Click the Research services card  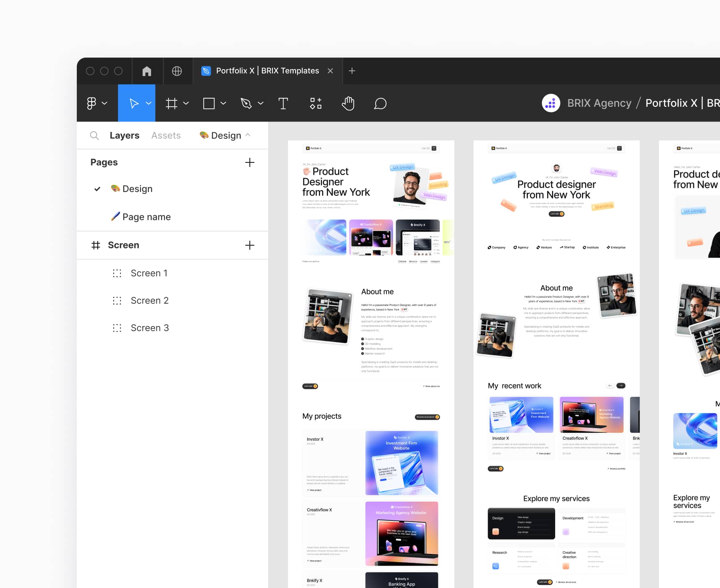(x=521, y=558)
